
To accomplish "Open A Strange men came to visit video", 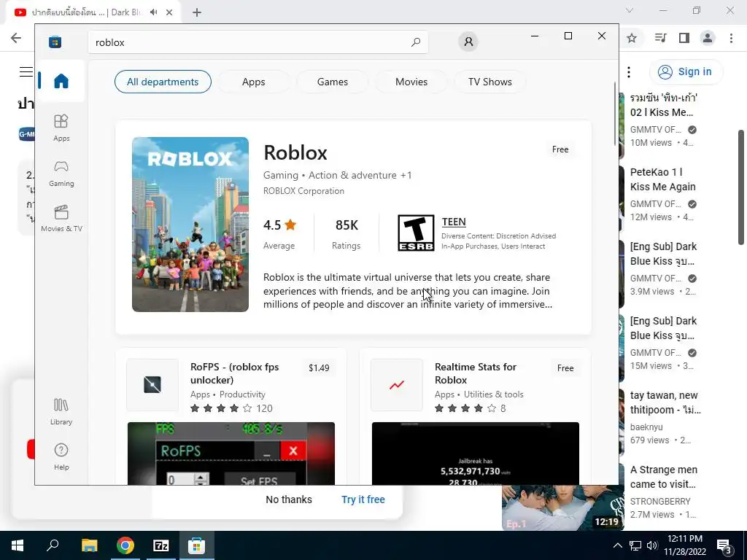I will click(664, 477).
